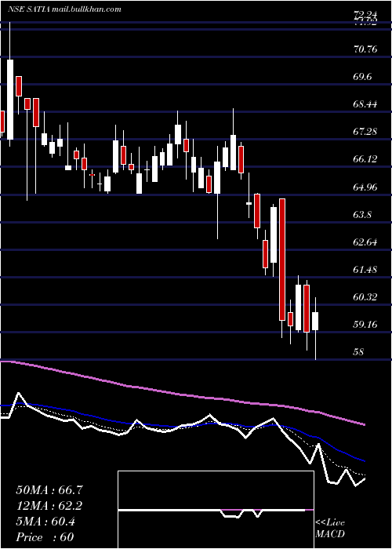Click the 64.96 price axis label
Image resolution: width=392 pixels, height=549 pixels.
365,187
